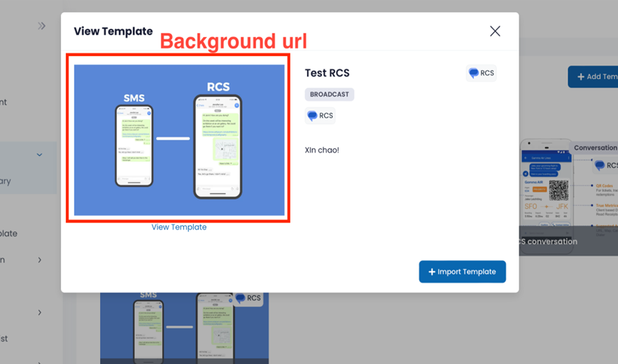618x364 pixels.
Task: Close the View Template dialog
Action: [x=495, y=31]
